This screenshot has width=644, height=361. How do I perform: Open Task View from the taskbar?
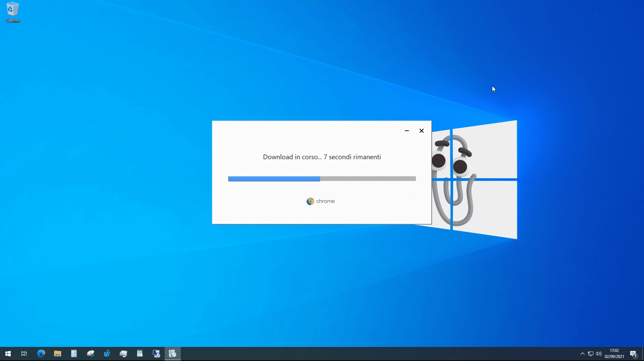pyautogui.click(x=24, y=354)
